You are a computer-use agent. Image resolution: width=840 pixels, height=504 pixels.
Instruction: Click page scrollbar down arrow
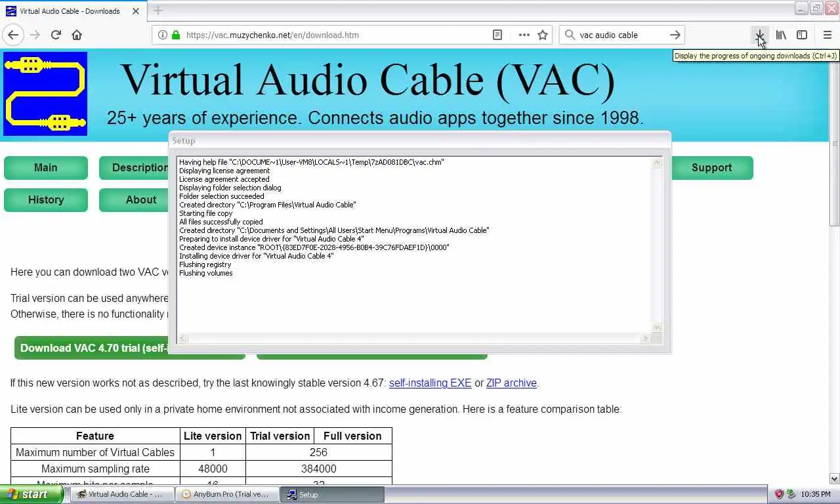(834, 478)
